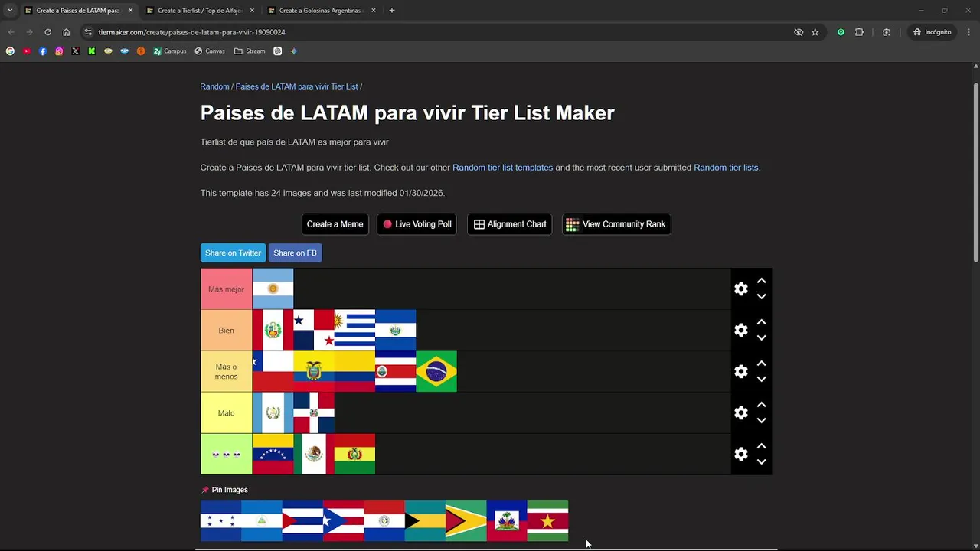980x551 pixels.
Task: Select Colombia flag in Más o menos row
Action: point(354,372)
